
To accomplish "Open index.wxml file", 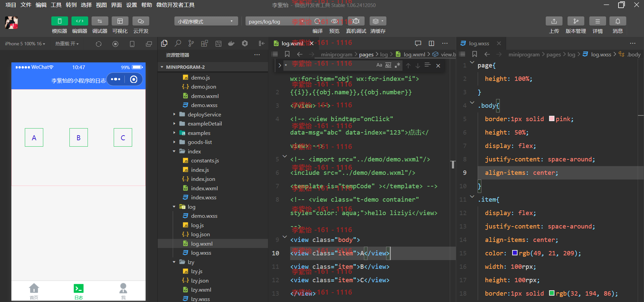I will 204,188.
